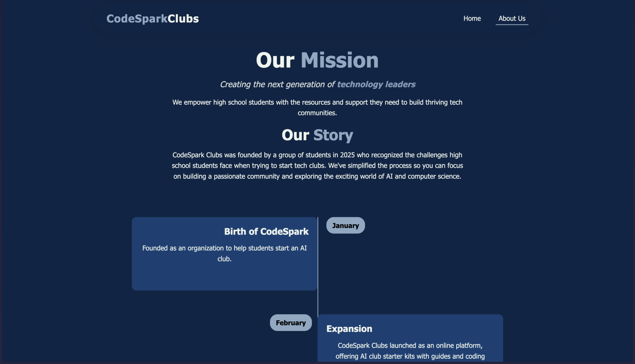Select the February timeline badge
This screenshot has height=364, width=635.
[x=291, y=323]
